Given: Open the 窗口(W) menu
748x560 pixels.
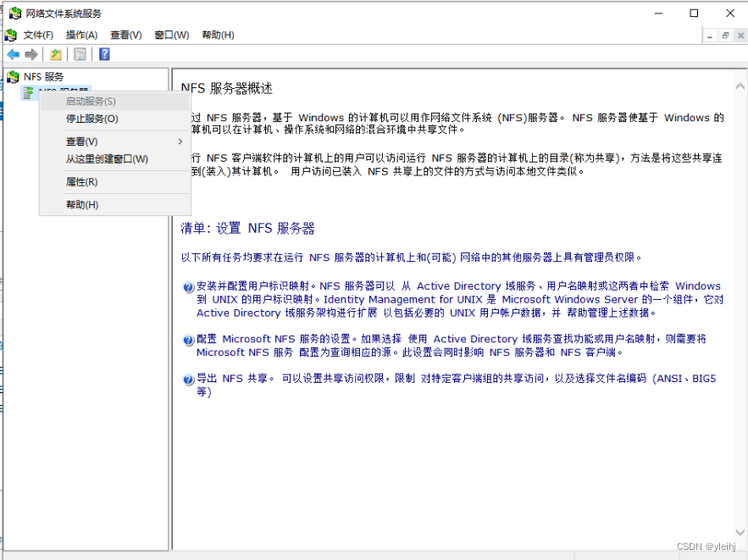Looking at the screenshot, I should point(172,35).
